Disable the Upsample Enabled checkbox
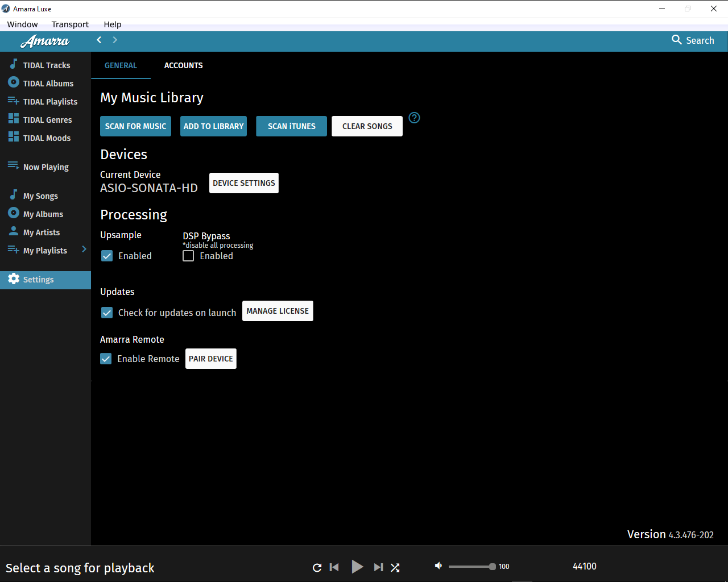Viewport: 728px width, 582px height. [x=107, y=256]
